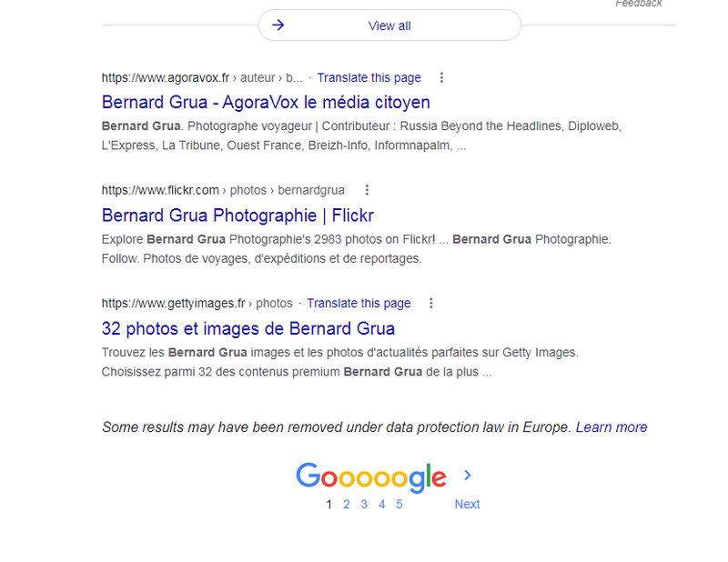This screenshot has width=728, height=562.
Task: Click the arrow icon beside View all
Action: (x=278, y=25)
